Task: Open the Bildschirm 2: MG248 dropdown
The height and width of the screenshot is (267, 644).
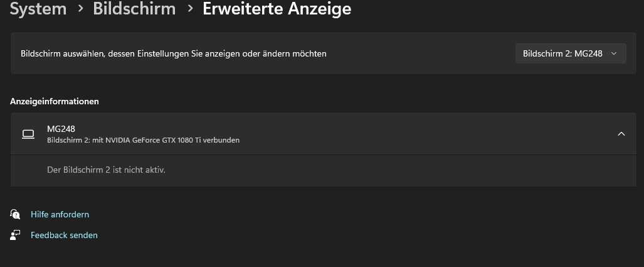Action: pos(562,54)
